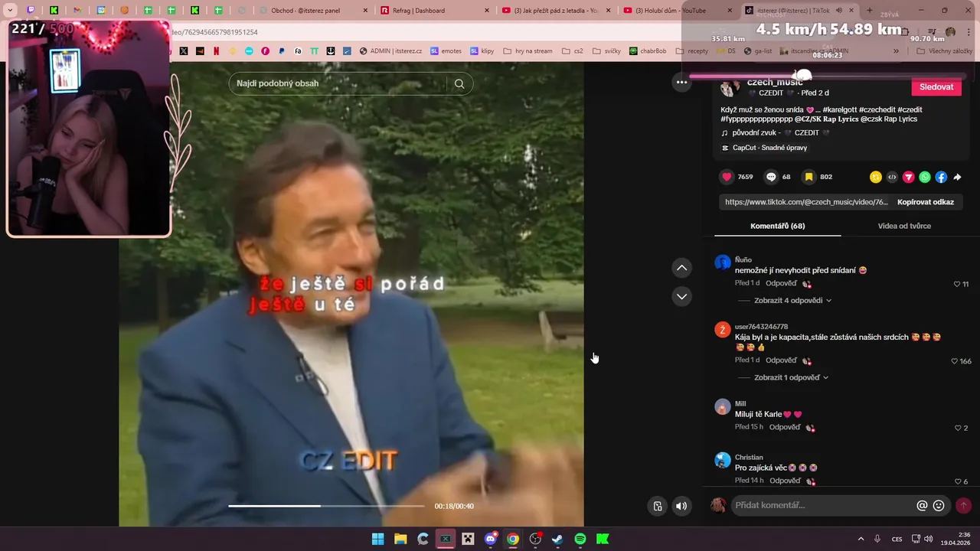Switch to Jak přežít pád z letadla tab
980x551 pixels.
555,11
